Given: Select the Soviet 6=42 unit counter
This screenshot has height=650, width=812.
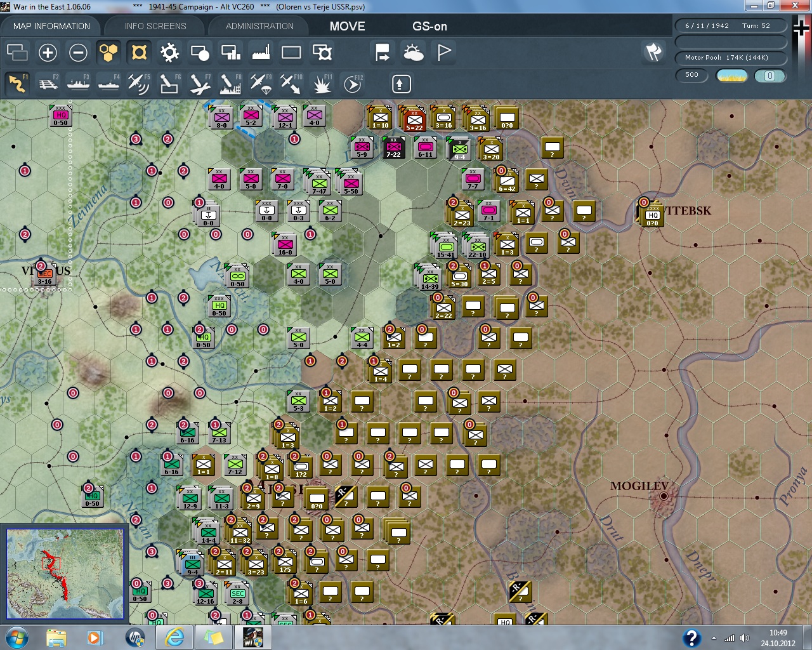Looking at the screenshot, I should point(507,181).
